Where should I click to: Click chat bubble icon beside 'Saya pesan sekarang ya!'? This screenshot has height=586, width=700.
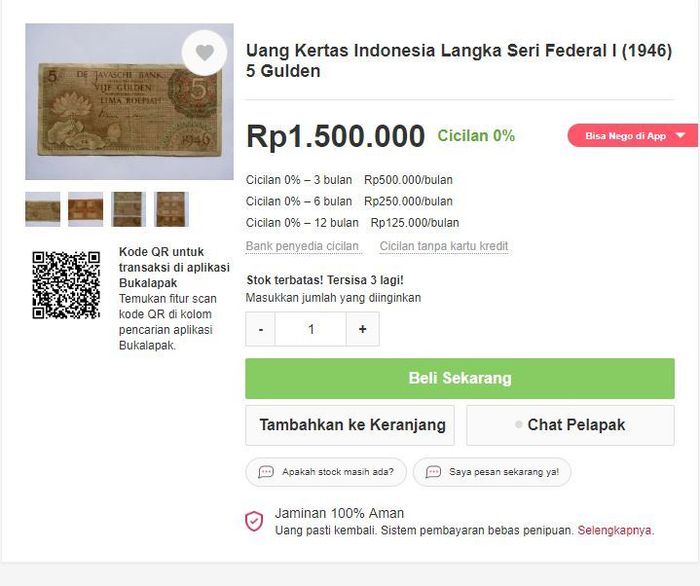tap(433, 472)
